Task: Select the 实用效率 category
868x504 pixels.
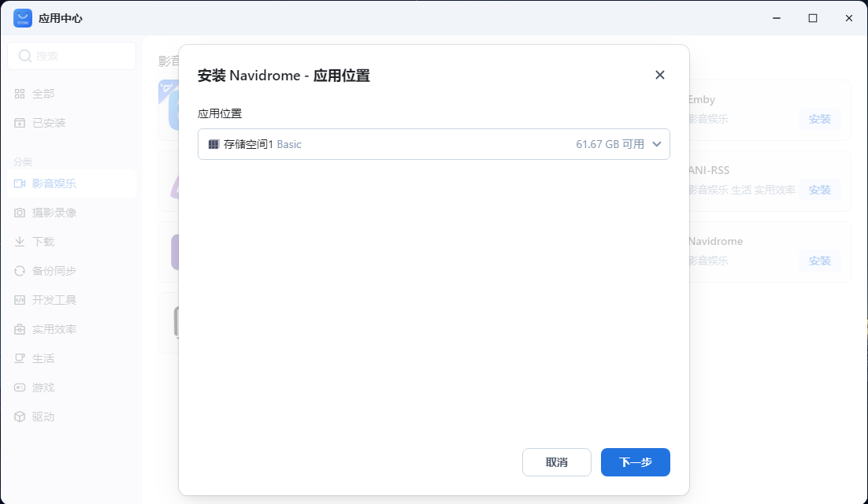Action: pos(72,330)
